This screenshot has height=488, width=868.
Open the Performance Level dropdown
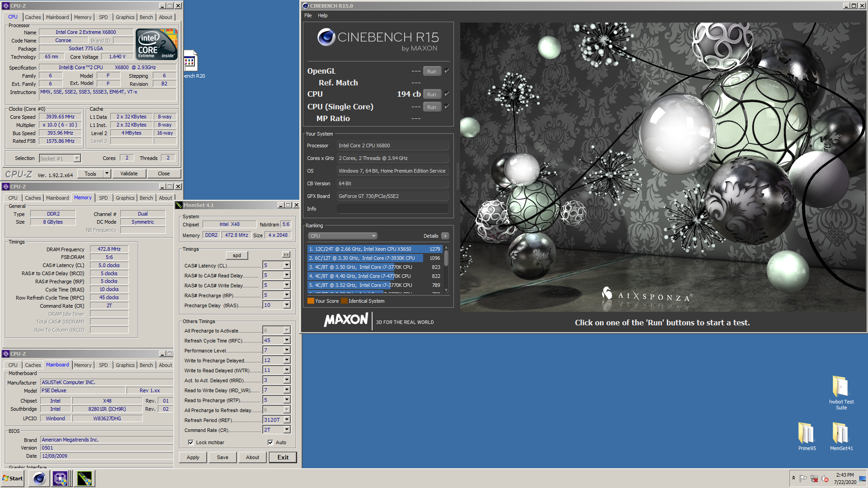[x=287, y=350]
